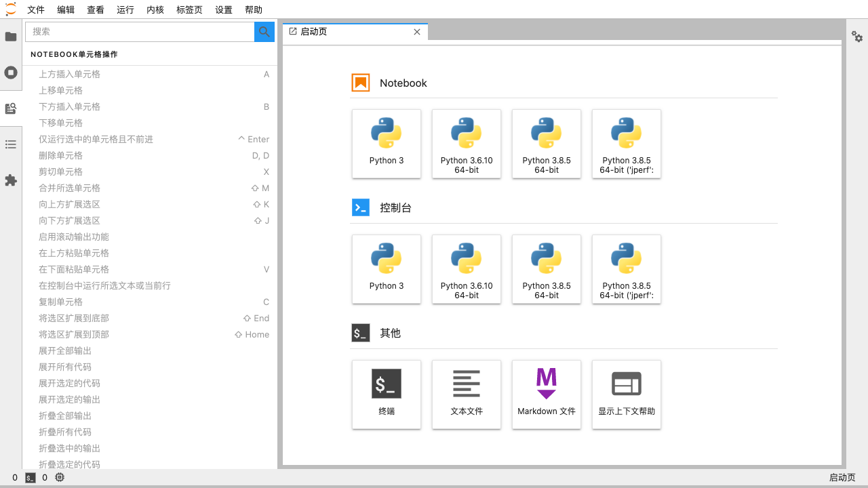868x488 pixels.
Task: Click the terminal indicator in status bar
Action: pos(30,477)
